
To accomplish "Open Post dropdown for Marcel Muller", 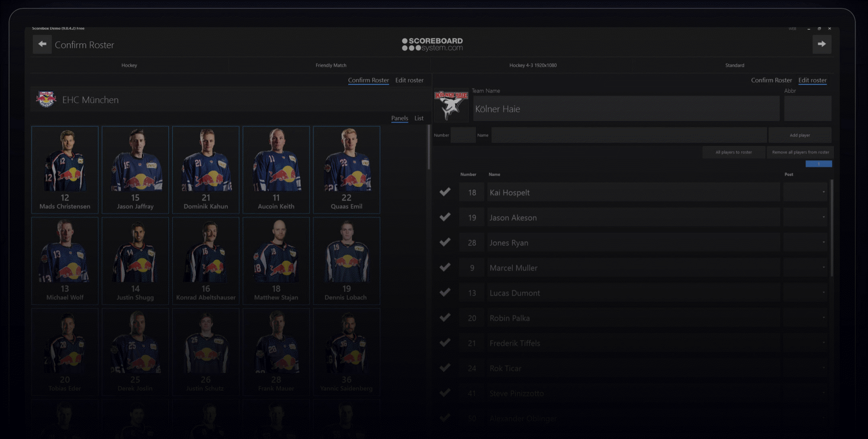I will click(805, 268).
